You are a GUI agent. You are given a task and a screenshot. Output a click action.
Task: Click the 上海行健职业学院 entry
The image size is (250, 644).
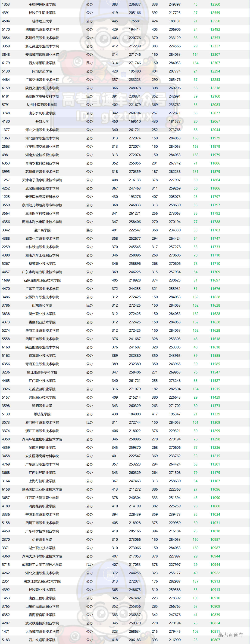42,481
